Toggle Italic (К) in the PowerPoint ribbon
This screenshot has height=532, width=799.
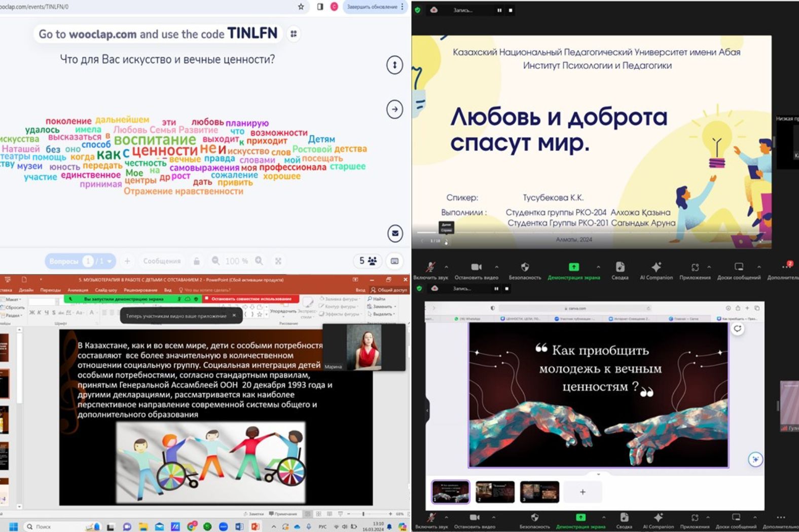point(39,313)
